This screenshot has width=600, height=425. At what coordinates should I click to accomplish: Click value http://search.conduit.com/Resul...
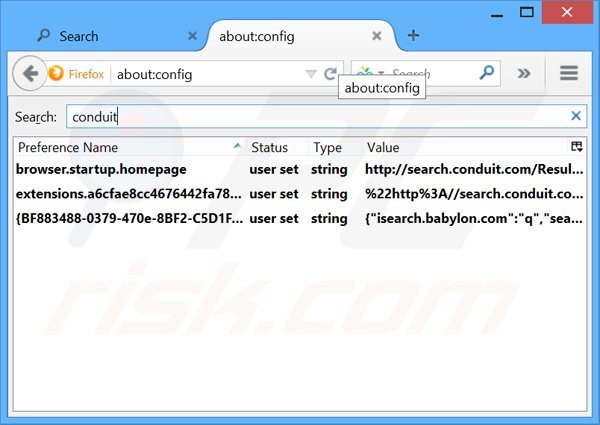tap(474, 169)
